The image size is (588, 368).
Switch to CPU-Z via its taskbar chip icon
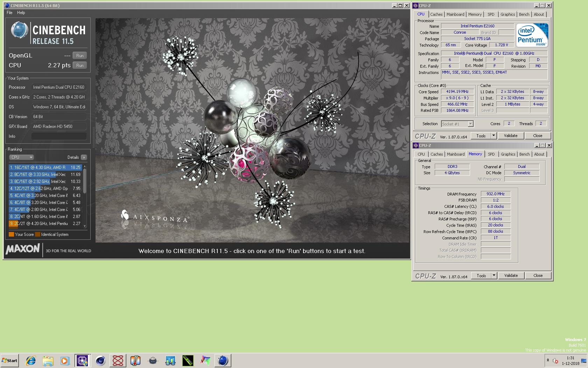[83, 360]
